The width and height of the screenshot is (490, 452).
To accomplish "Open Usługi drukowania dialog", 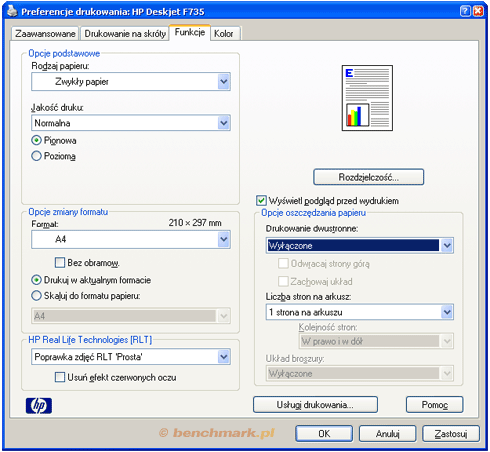I will 315,405.
